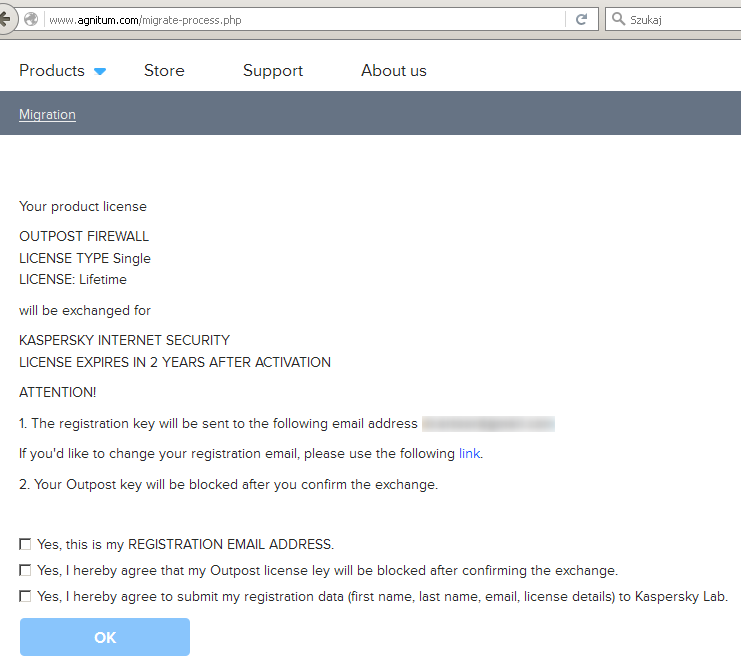Select the About us menu item
The width and height of the screenshot is (741, 668).
pyautogui.click(x=393, y=71)
